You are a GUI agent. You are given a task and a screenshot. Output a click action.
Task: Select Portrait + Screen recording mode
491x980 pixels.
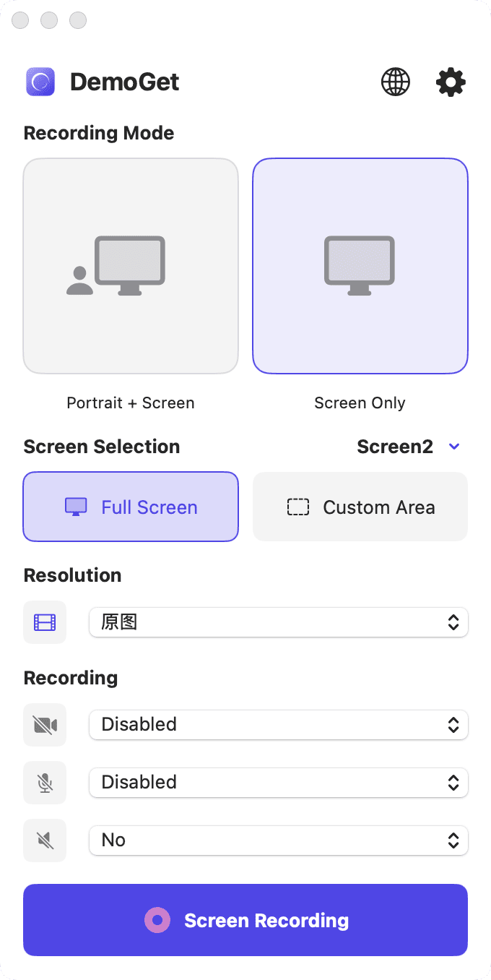click(x=131, y=266)
